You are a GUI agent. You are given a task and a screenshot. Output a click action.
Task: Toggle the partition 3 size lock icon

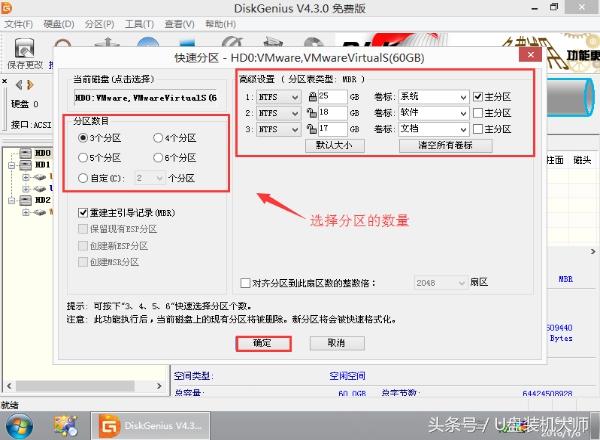pyautogui.click(x=312, y=129)
